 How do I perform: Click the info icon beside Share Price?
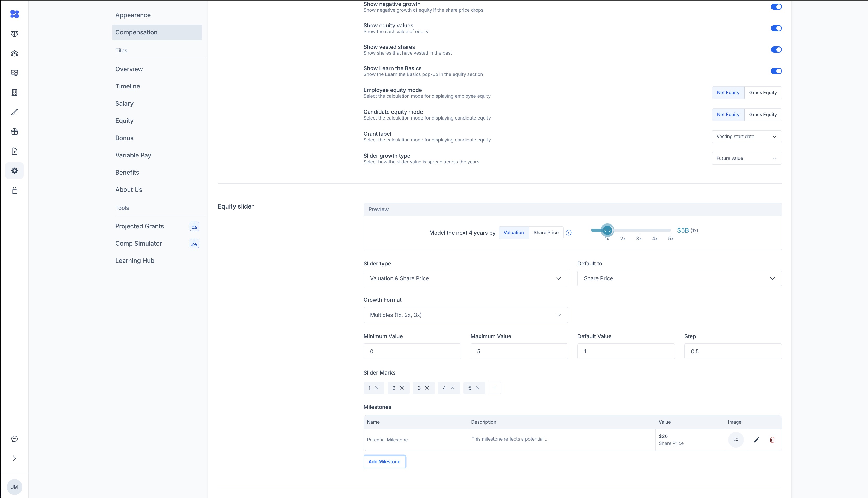(x=569, y=233)
